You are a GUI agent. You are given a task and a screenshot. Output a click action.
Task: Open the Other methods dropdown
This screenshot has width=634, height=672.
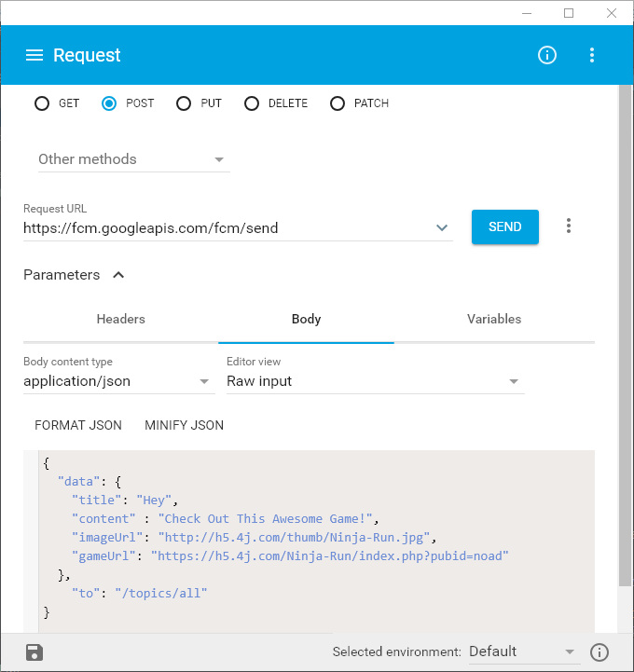[133, 159]
